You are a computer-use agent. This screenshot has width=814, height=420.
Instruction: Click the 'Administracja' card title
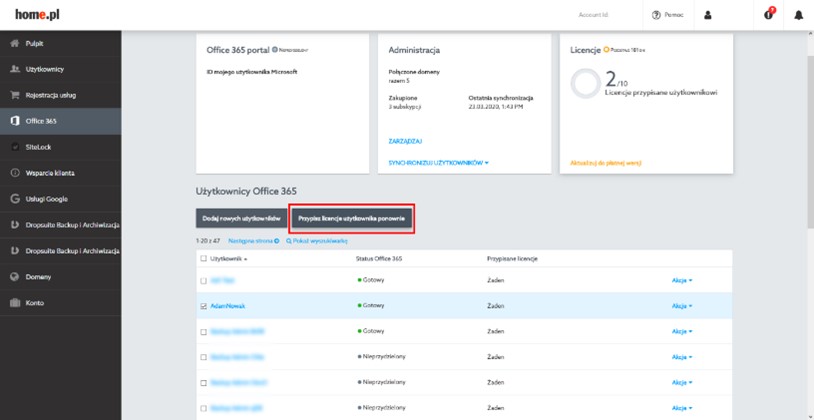[x=414, y=50]
